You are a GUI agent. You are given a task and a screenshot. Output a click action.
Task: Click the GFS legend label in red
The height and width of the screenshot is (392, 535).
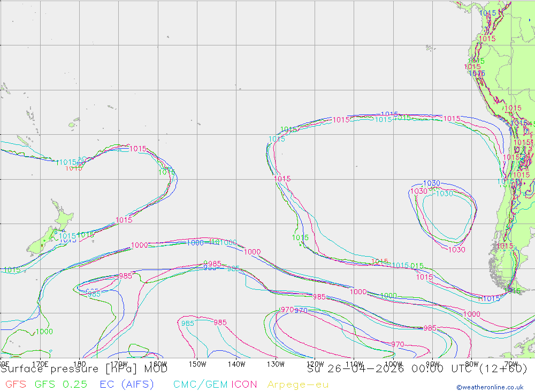(16, 385)
